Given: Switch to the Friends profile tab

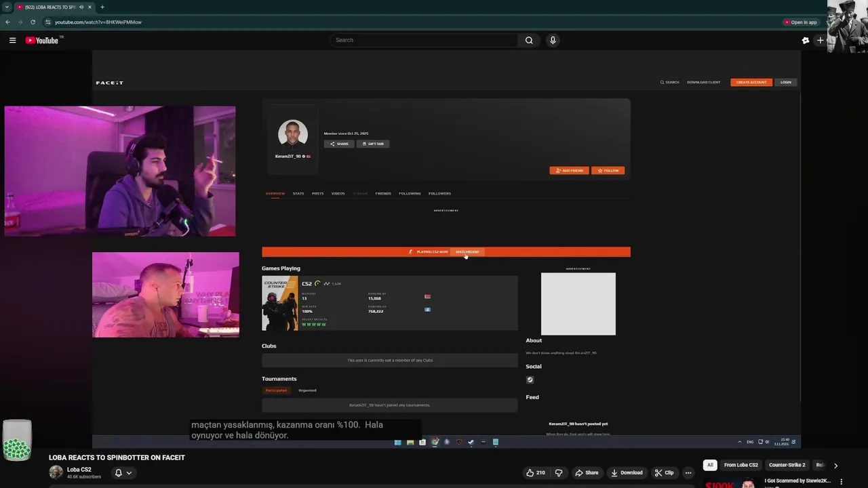Looking at the screenshot, I should pos(383,194).
